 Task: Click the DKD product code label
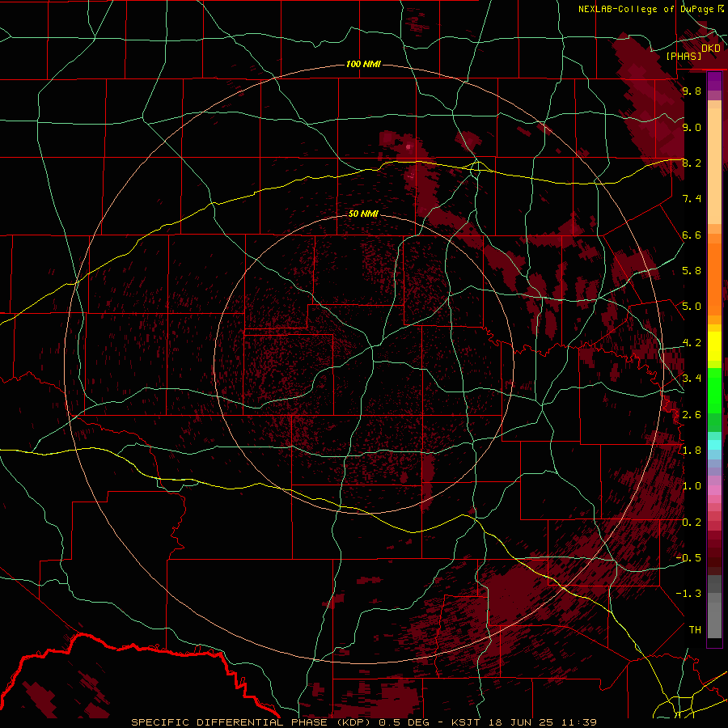(x=711, y=48)
